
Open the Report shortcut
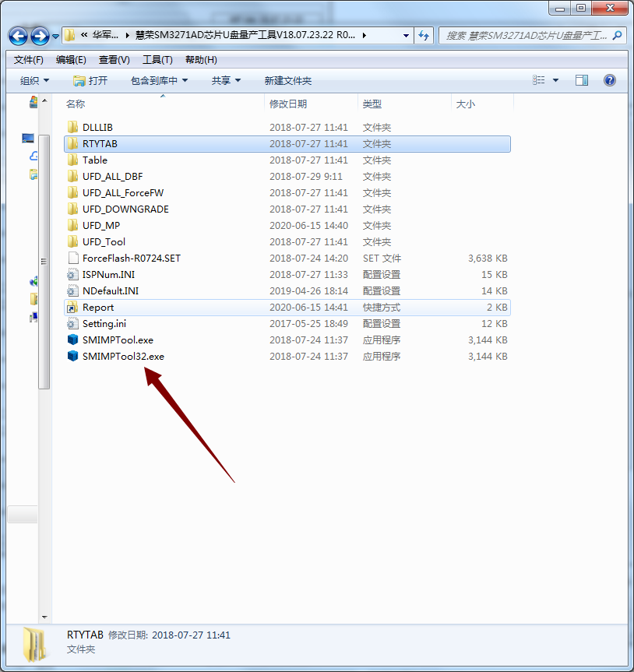coord(98,307)
